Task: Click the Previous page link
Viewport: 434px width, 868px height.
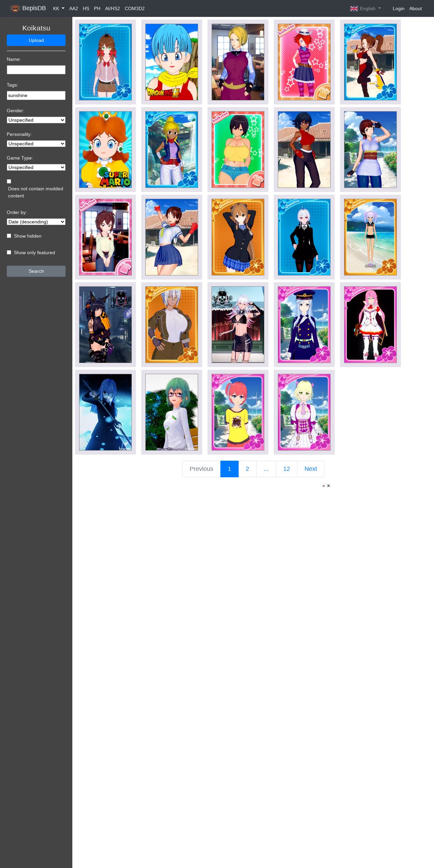Action: coord(201,469)
